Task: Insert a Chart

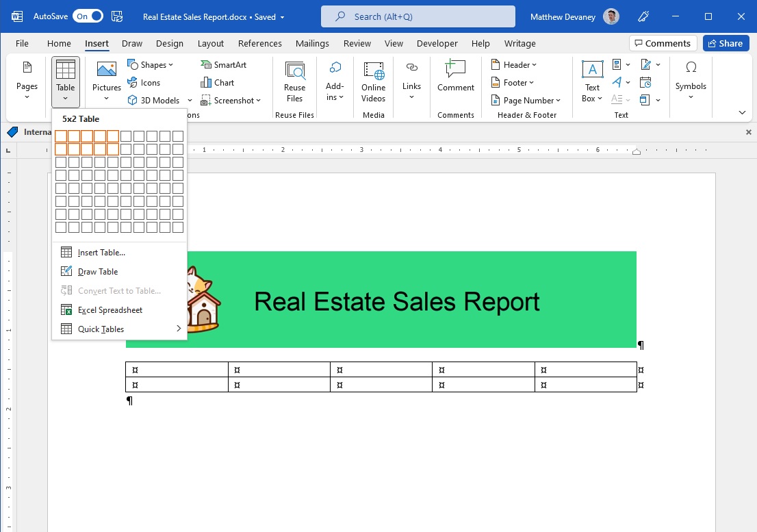Action: pos(218,82)
